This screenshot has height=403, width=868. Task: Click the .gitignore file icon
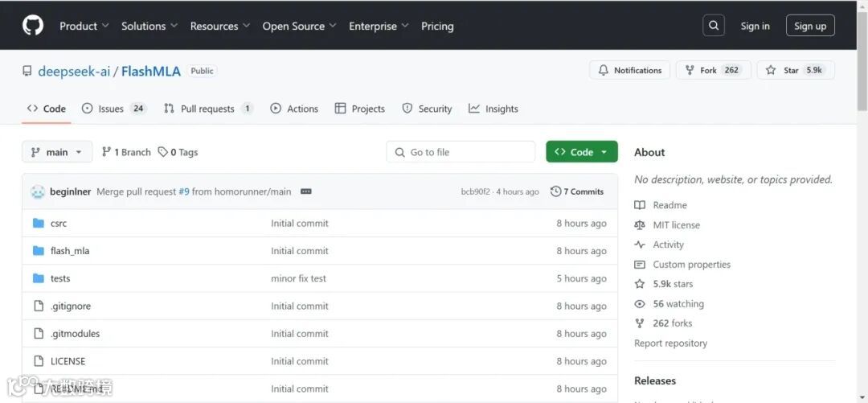[x=39, y=306]
